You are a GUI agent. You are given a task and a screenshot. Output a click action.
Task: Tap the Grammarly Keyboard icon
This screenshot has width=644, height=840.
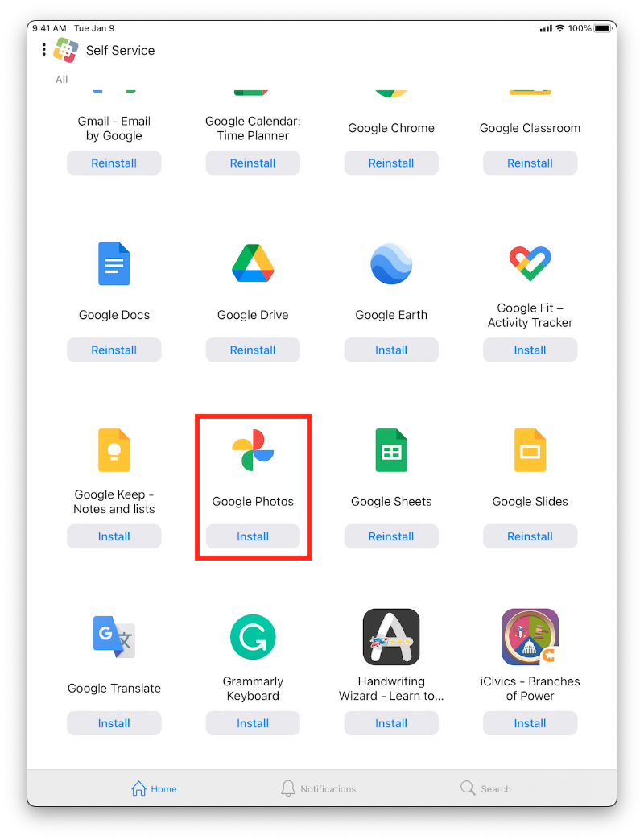click(x=253, y=637)
